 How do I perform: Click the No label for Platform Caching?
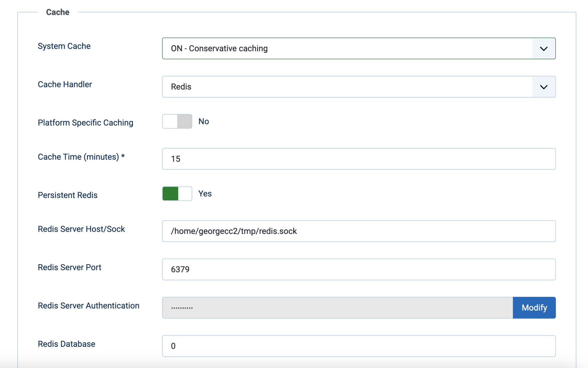point(204,122)
